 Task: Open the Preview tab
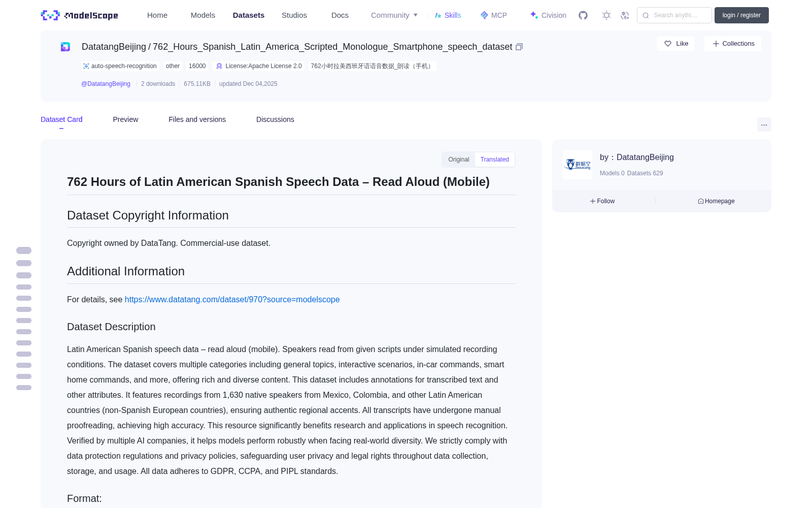(x=125, y=119)
